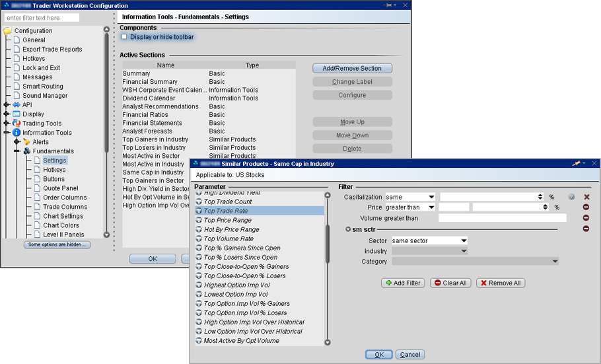
Task: Expand the API tree node
Action: pyautogui.click(x=7, y=105)
